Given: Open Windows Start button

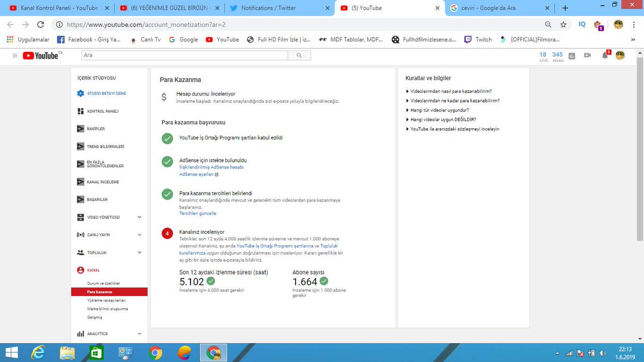Looking at the screenshot, I should [10, 352].
